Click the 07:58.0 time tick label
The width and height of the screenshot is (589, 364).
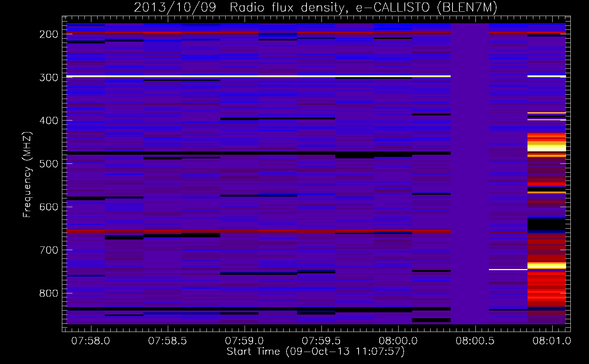[x=91, y=341]
